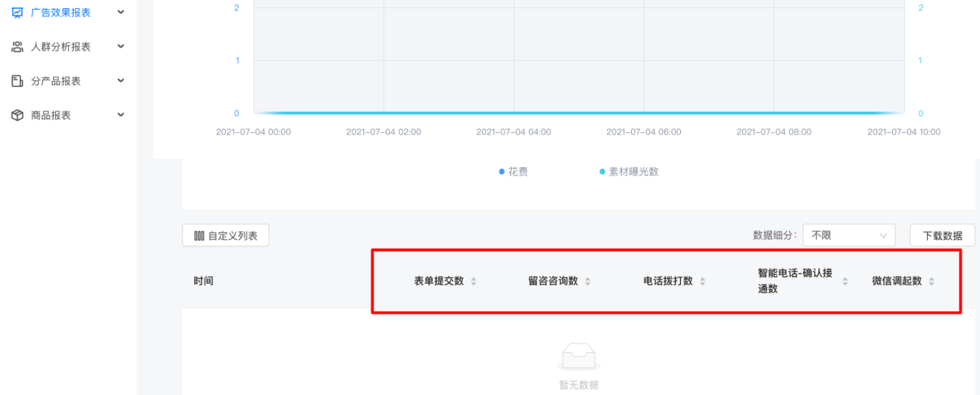Toggle sorting on the 电话拨打数 column
Image resolution: width=980 pixels, height=395 pixels.
point(702,280)
